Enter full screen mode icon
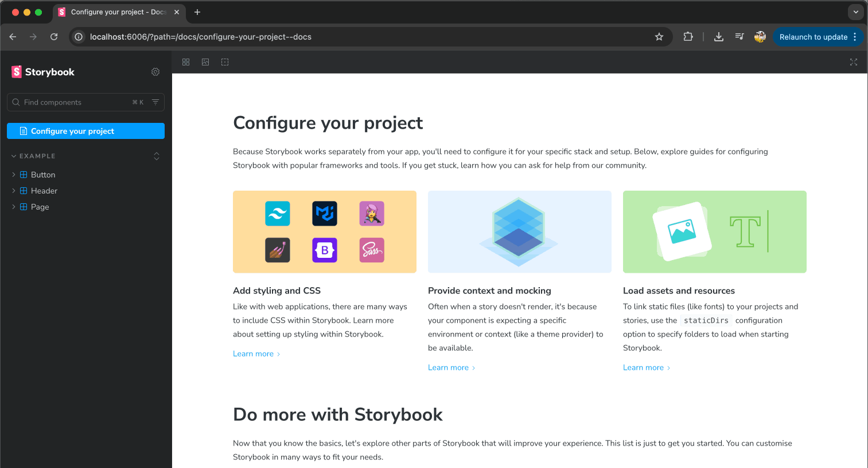Screen dimensions: 868x468 853,62
